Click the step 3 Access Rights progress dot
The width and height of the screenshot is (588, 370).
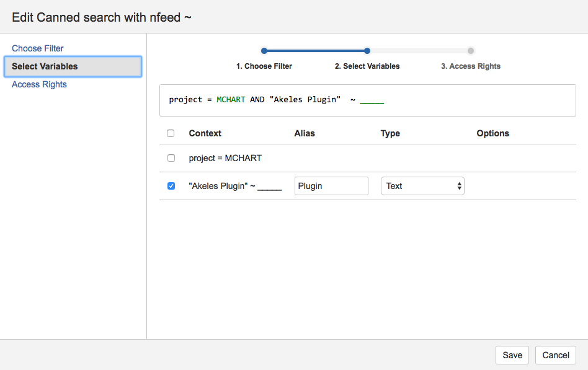pyautogui.click(x=470, y=50)
